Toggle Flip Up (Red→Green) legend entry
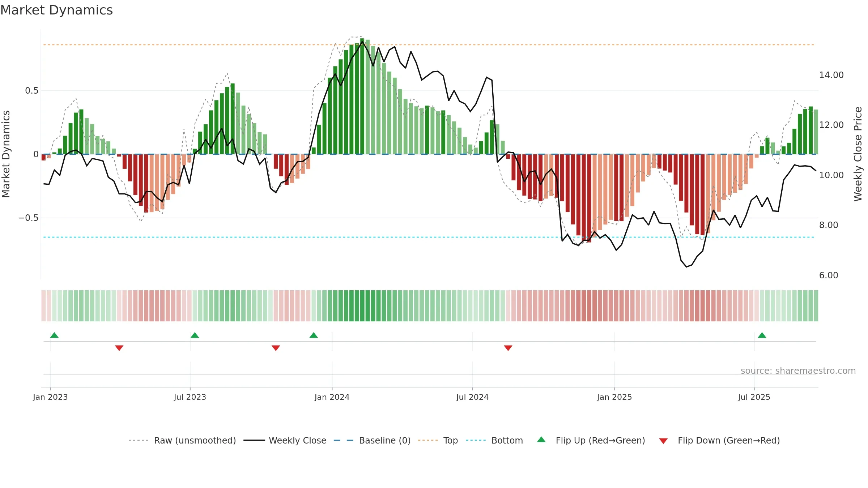Viewport: 868px width, 488px height. [x=591, y=440]
